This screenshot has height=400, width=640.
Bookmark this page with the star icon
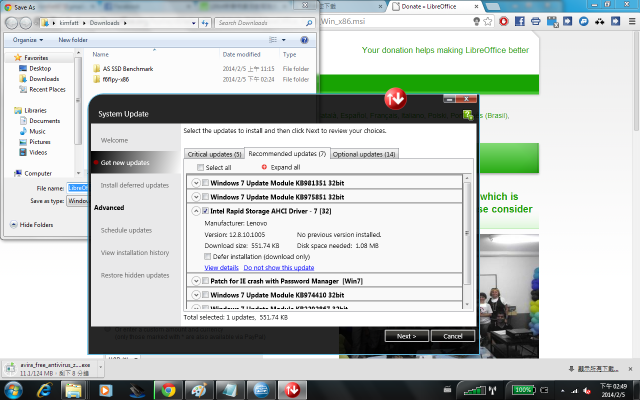(488, 21)
